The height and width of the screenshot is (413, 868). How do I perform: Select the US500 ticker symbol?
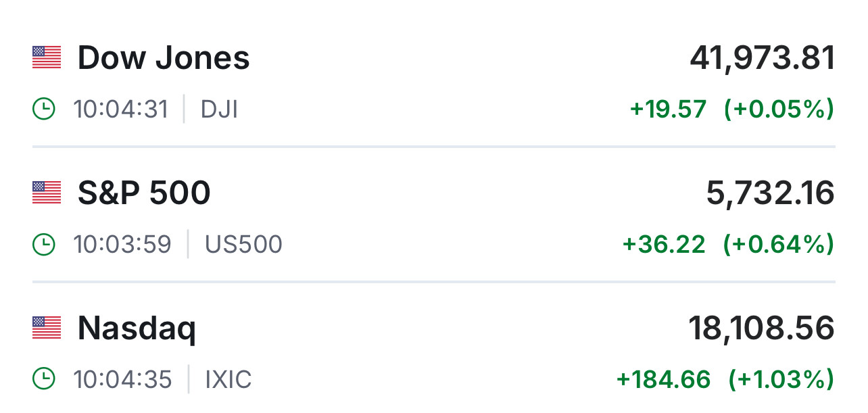click(x=243, y=244)
